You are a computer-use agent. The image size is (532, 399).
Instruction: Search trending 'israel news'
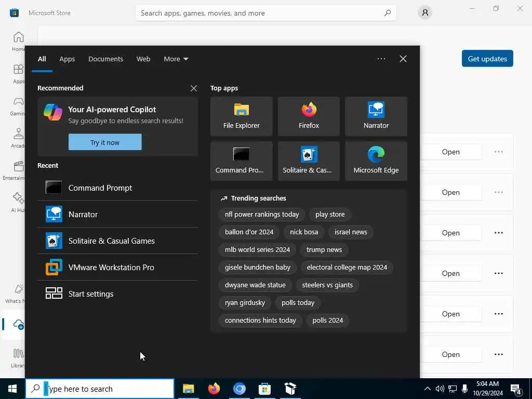351,232
